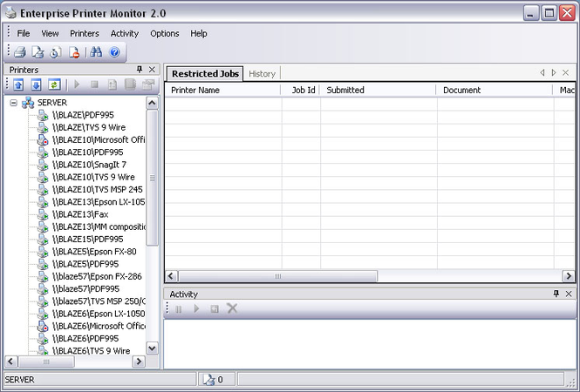Select printer \\BLAZE5\Epson FX-80
The image size is (580, 392).
[x=94, y=252]
